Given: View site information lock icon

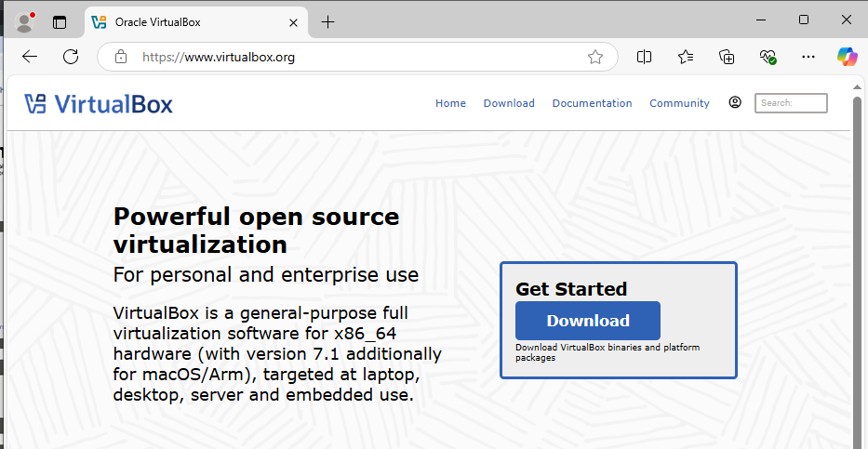Looking at the screenshot, I should (x=121, y=57).
